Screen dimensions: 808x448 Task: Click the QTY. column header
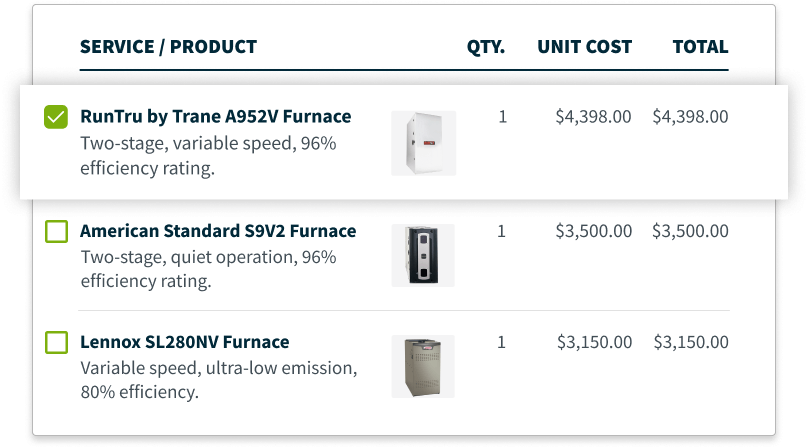tap(486, 47)
